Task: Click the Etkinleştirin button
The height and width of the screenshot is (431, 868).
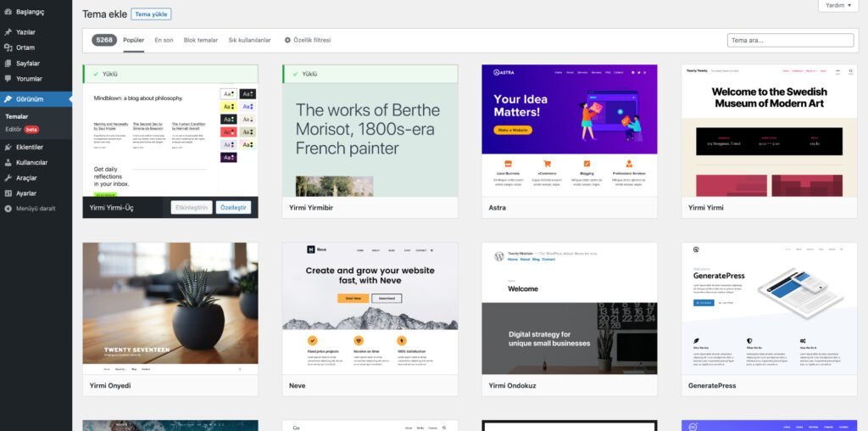Action: (x=192, y=208)
